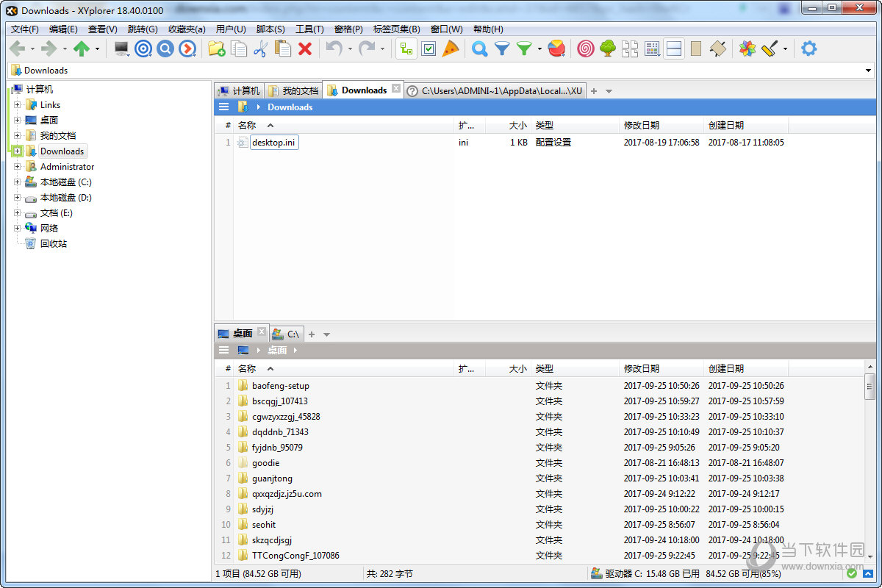Click the details grid view icon
Image resolution: width=882 pixels, height=588 pixels.
pyautogui.click(x=652, y=49)
